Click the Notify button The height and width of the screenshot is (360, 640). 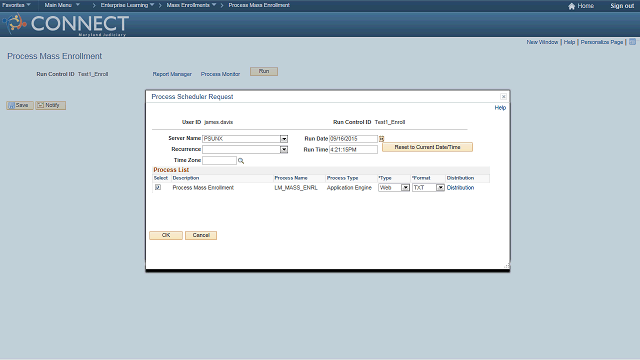[50, 105]
